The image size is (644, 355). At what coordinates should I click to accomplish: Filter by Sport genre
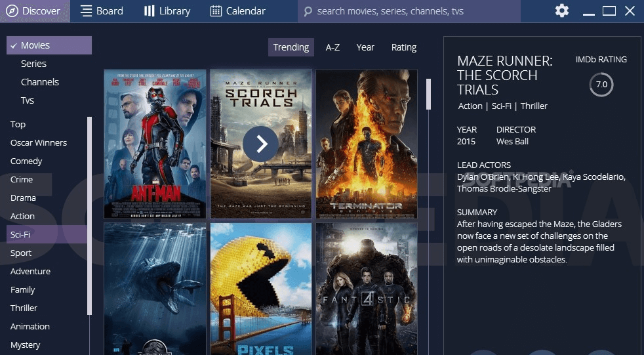tap(21, 253)
